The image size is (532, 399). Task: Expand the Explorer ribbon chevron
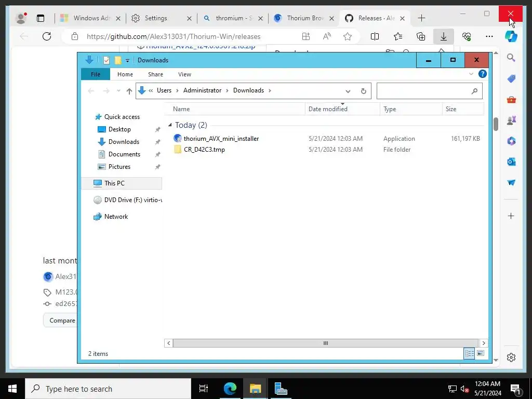point(471,74)
